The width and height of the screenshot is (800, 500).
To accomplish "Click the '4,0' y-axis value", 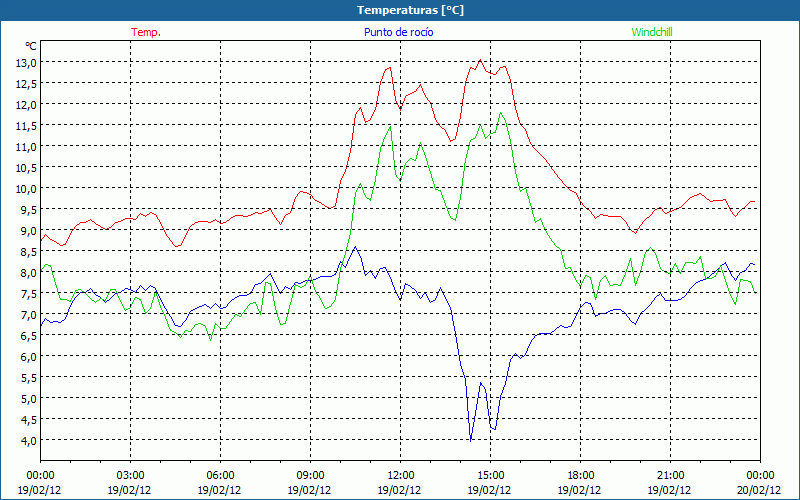I will (29, 441).
